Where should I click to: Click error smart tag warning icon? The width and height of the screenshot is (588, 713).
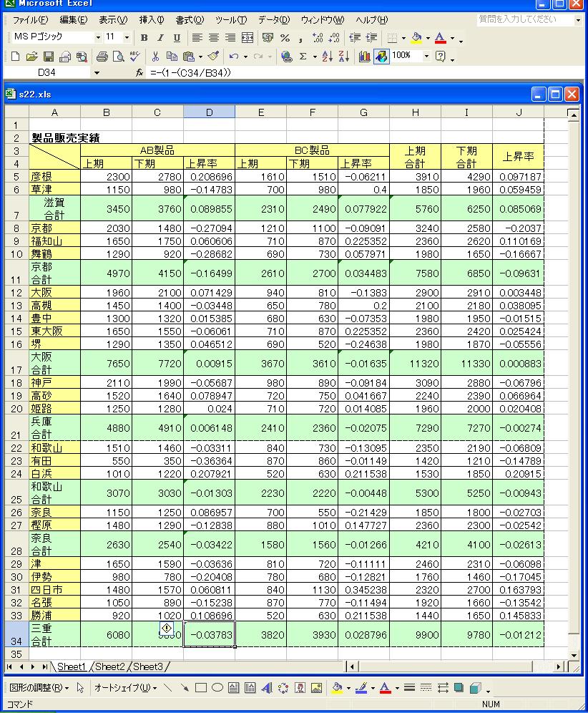(x=166, y=629)
